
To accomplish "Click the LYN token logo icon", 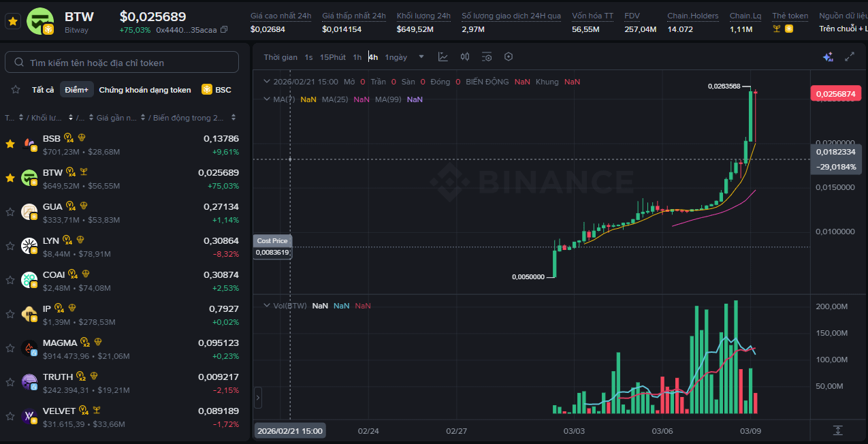I will click(x=29, y=246).
